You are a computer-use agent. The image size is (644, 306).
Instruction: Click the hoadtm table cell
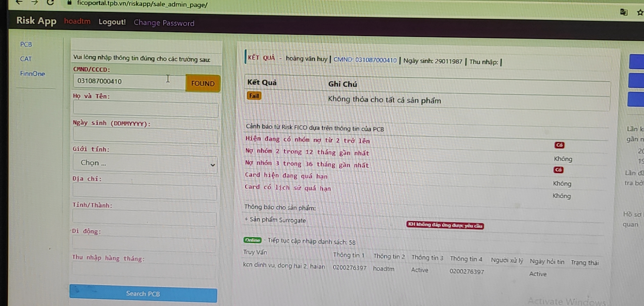tap(384, 269)
